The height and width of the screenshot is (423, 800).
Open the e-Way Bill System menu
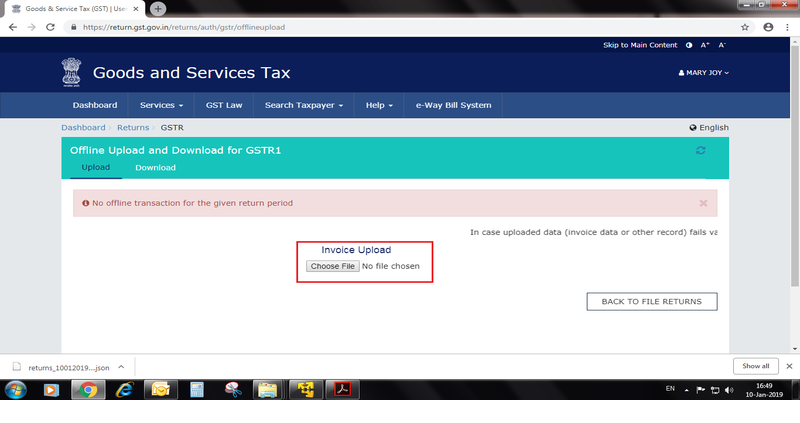tap(452, 105)
